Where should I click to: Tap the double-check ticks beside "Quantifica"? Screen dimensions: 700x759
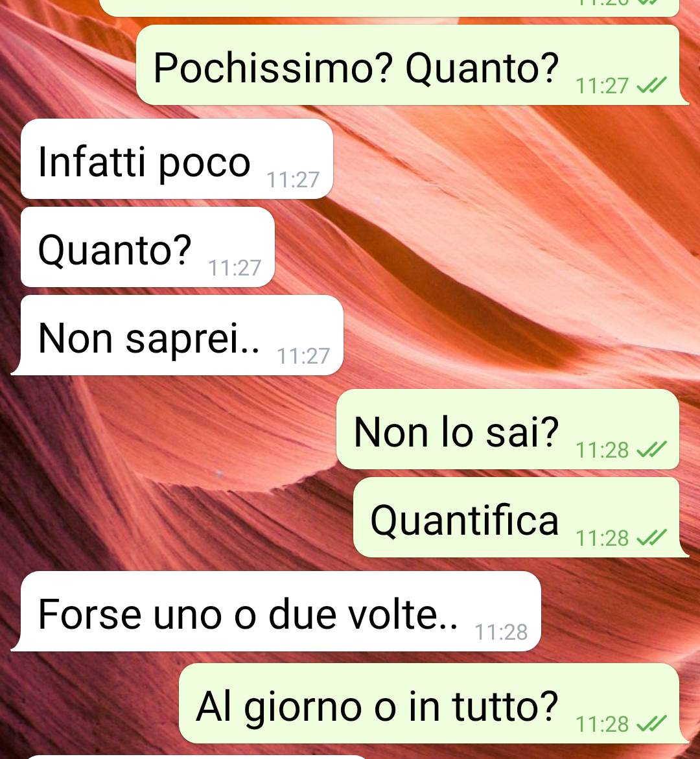(x=651, y=538)
